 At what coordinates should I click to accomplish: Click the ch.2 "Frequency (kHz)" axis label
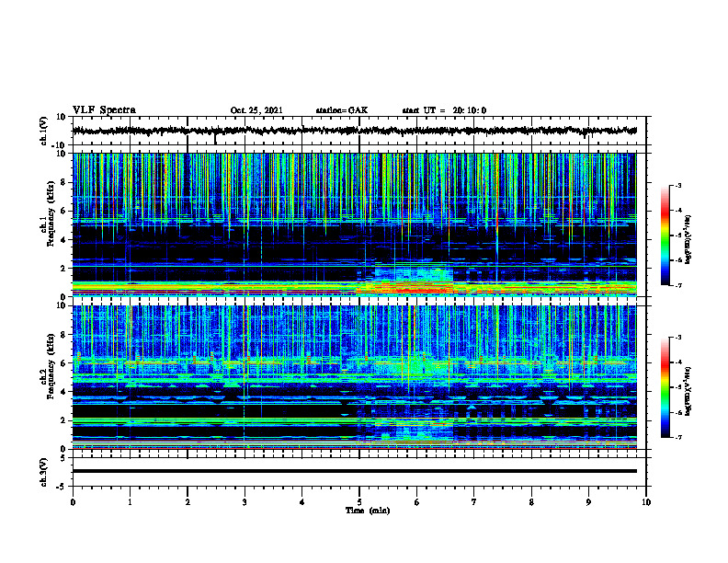pyautogui.click(x=51, y=366)
